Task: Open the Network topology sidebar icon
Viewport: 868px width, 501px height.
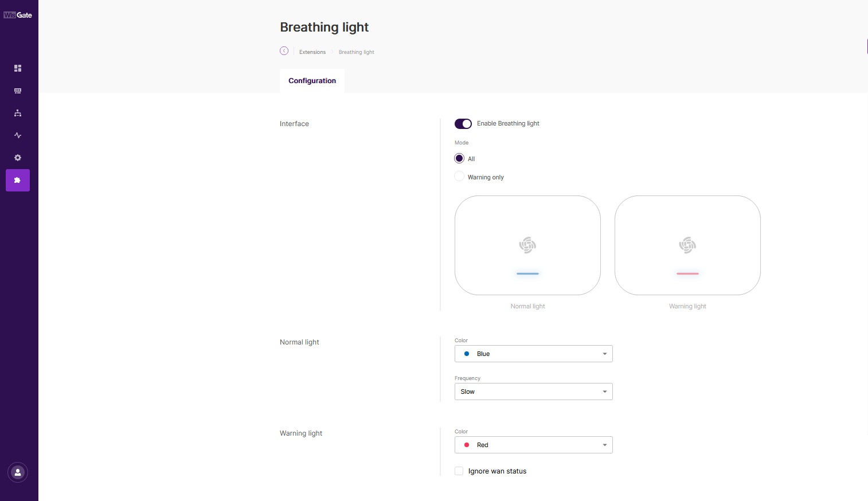Action: (18, 113)
